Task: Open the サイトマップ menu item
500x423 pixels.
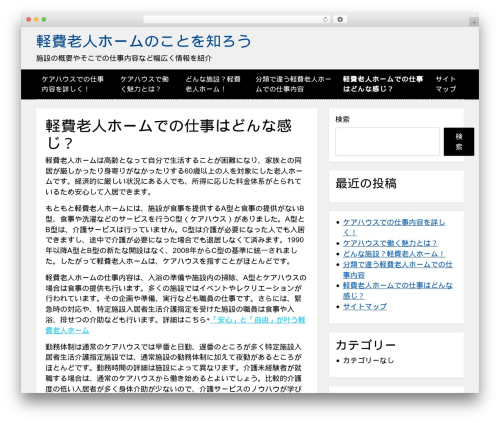Action: 446,84
